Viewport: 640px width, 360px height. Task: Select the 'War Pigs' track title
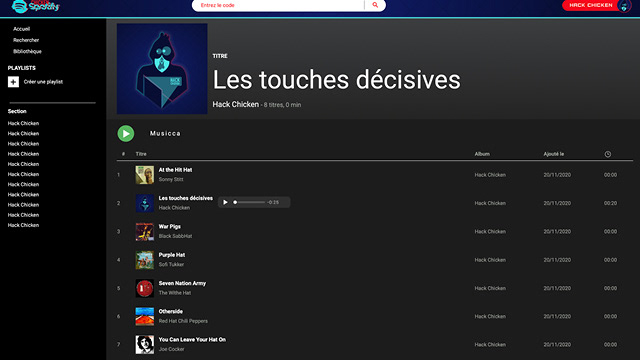coord(169,227)
